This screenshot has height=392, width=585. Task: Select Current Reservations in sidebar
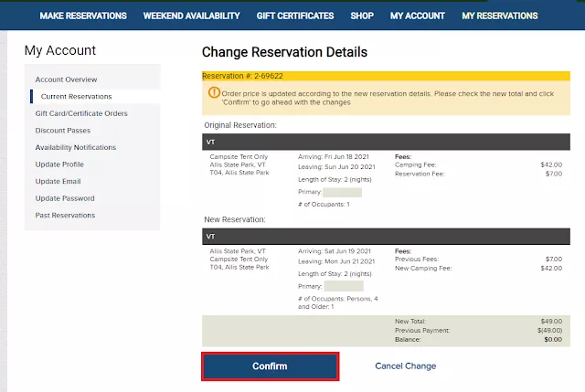coord(76,97)
